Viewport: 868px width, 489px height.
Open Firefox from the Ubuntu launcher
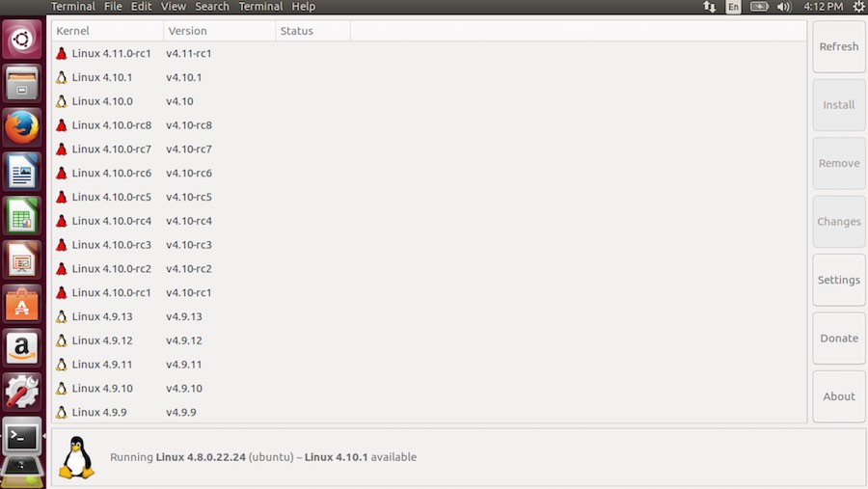pyautogui.click(x=21, y=128)
